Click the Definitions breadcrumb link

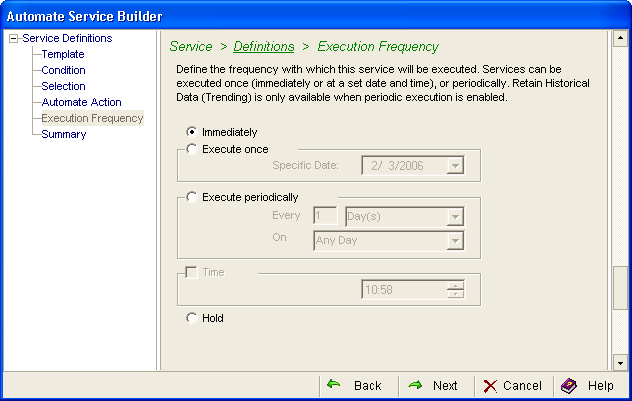pos(264,46)
